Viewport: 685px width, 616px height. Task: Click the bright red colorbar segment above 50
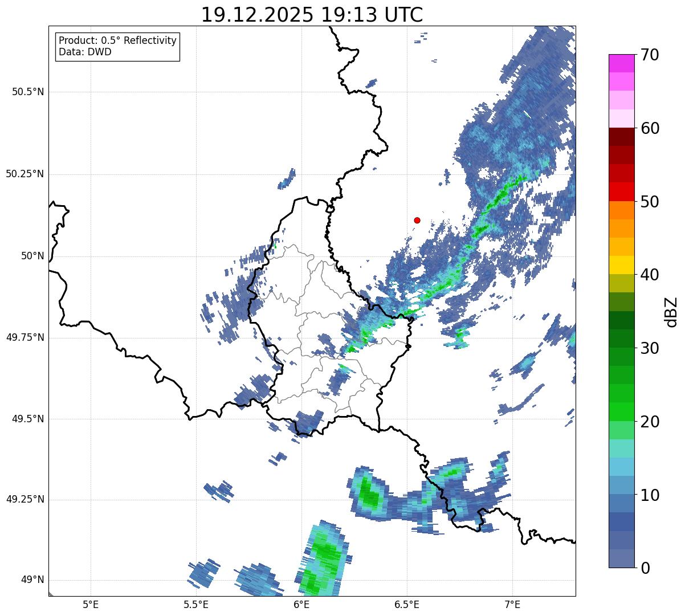(621, 191)
